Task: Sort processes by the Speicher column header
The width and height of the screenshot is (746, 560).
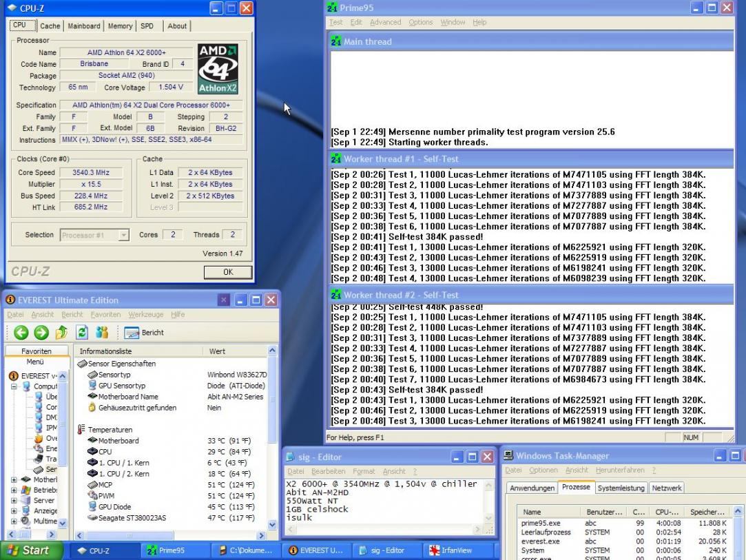Action: tap(707, 512)
